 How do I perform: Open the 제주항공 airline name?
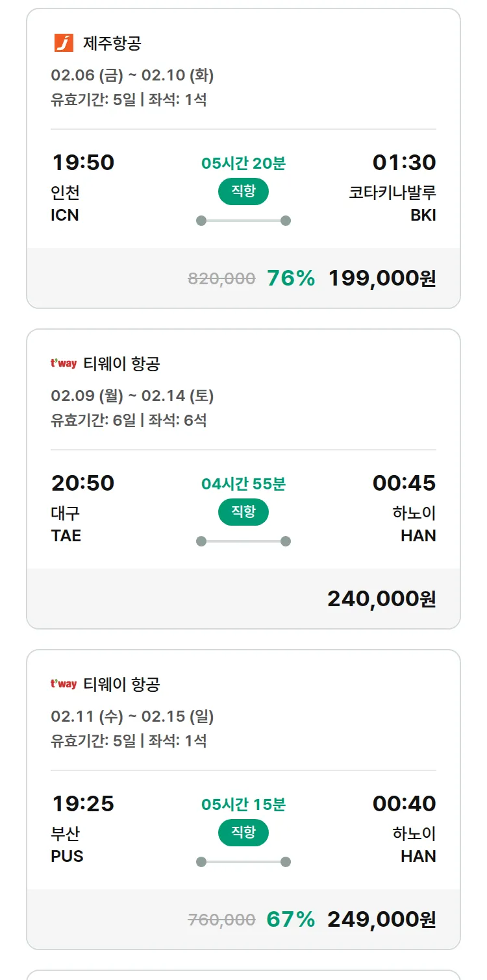coord(112,43)
